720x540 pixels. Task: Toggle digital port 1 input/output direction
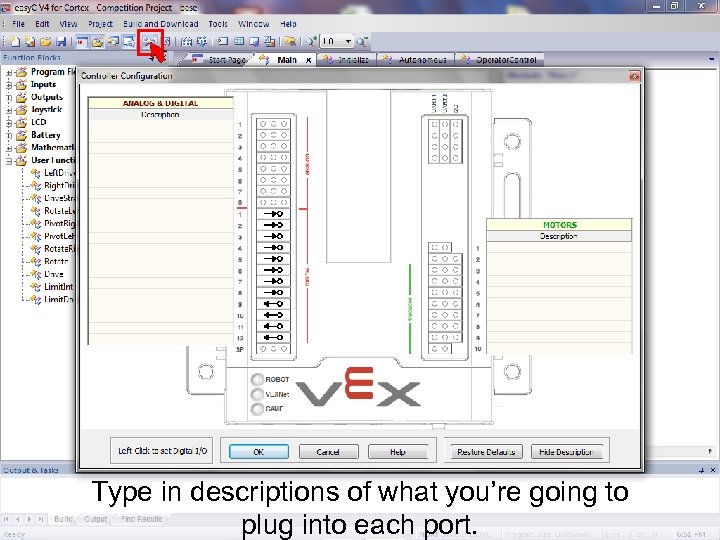273,214
